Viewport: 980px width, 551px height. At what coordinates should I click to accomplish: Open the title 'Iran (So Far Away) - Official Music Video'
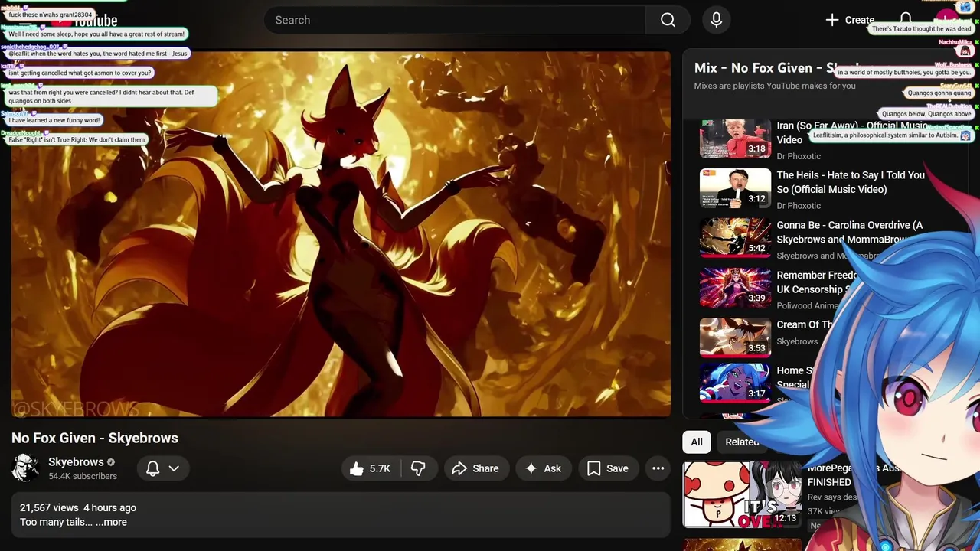coord(851,132)
